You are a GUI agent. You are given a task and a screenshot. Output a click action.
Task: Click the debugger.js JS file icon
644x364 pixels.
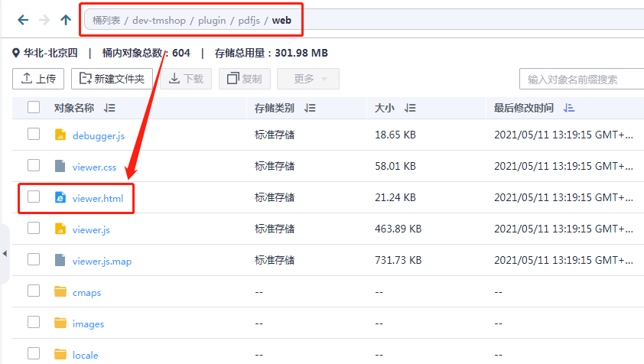click(x=60, y=135)
